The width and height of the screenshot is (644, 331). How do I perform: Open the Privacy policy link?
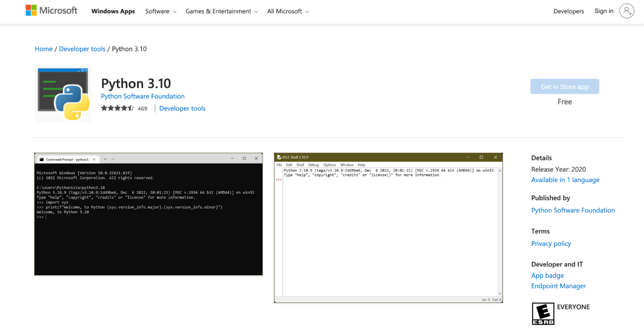coord(551,244)
